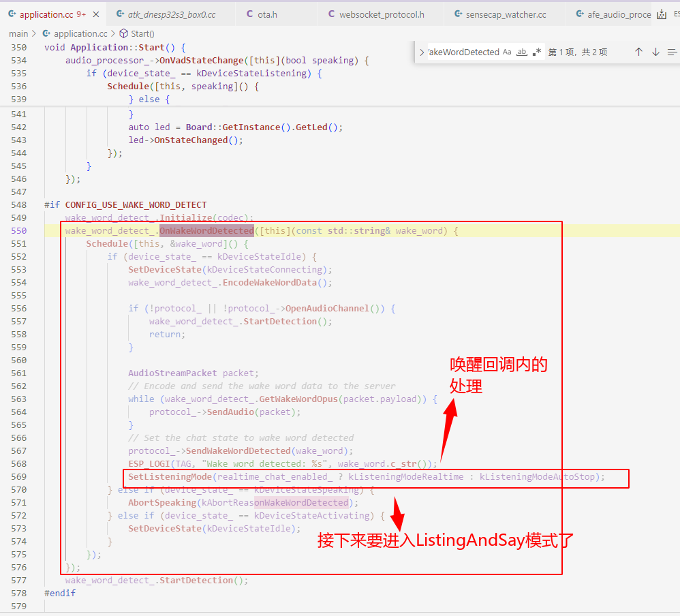Viewport: 680px width, 616px height.
Task: Click line number 577 in gutter
Action: click(x=18, y=581)
